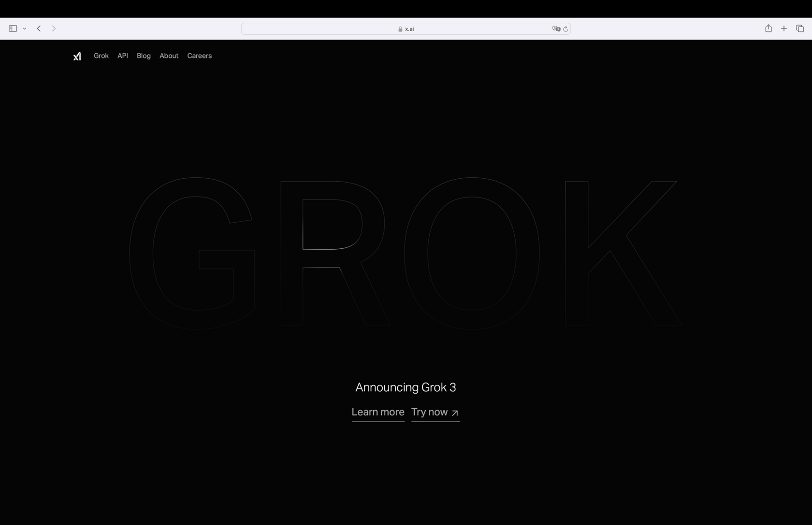The height and width of the screenshot is (525, 812).
Task: Open the About page link
Action: click(x=169, y=56)
